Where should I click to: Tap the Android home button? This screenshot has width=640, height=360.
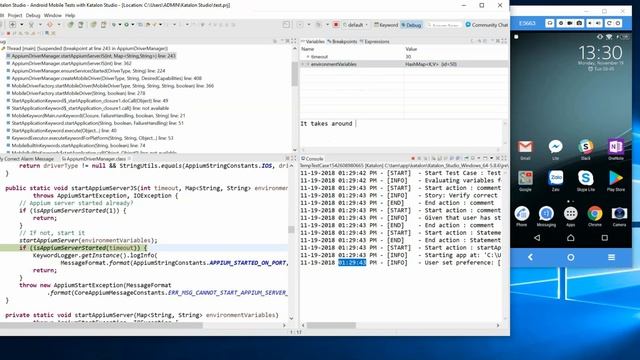[571, 238]
